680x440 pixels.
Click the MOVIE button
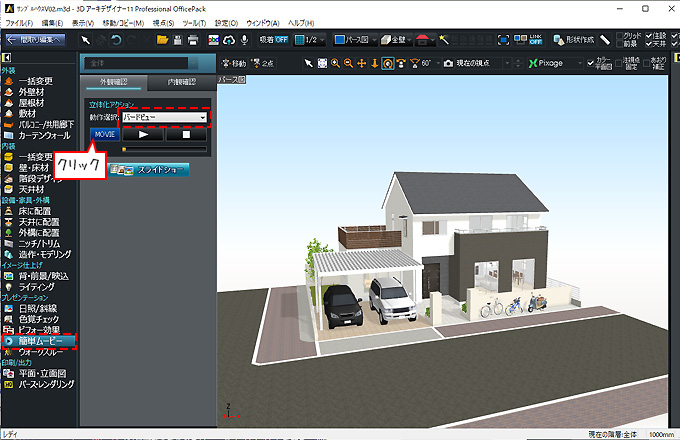103,134
